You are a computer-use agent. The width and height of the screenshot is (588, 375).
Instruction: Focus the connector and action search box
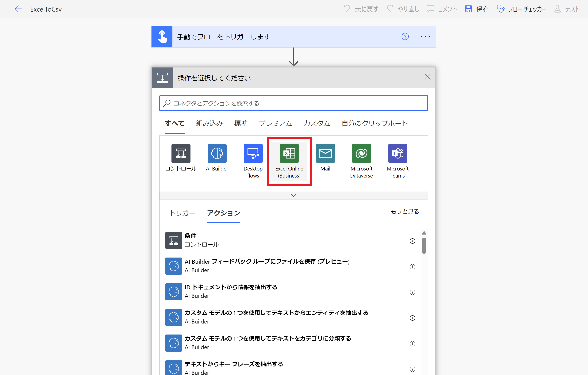(x=294, y=103)
